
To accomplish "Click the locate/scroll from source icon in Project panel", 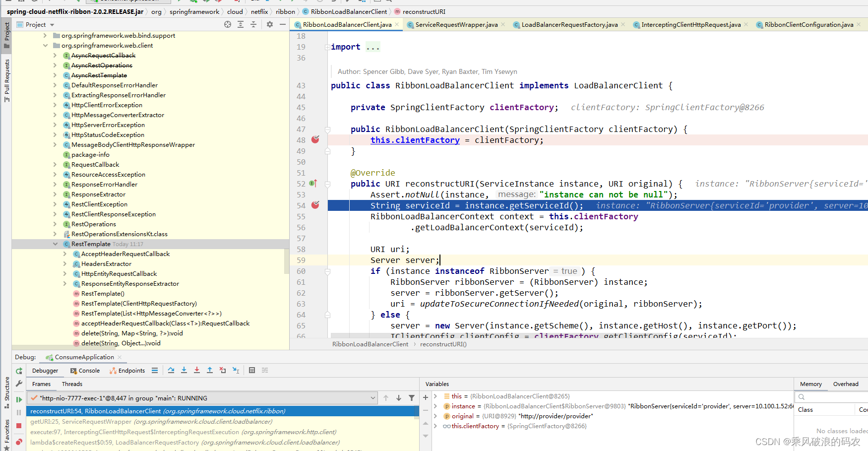I will [228, 24].
